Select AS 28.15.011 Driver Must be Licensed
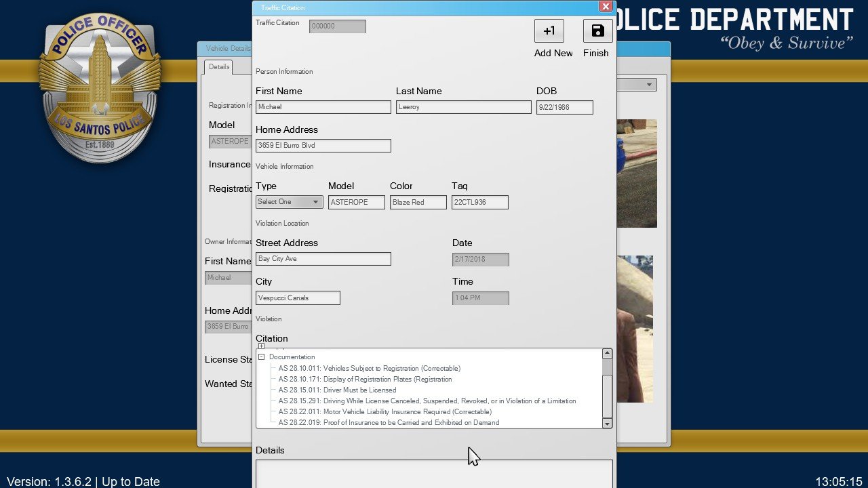This screenshot has width=868, height=488. point(337,390)
